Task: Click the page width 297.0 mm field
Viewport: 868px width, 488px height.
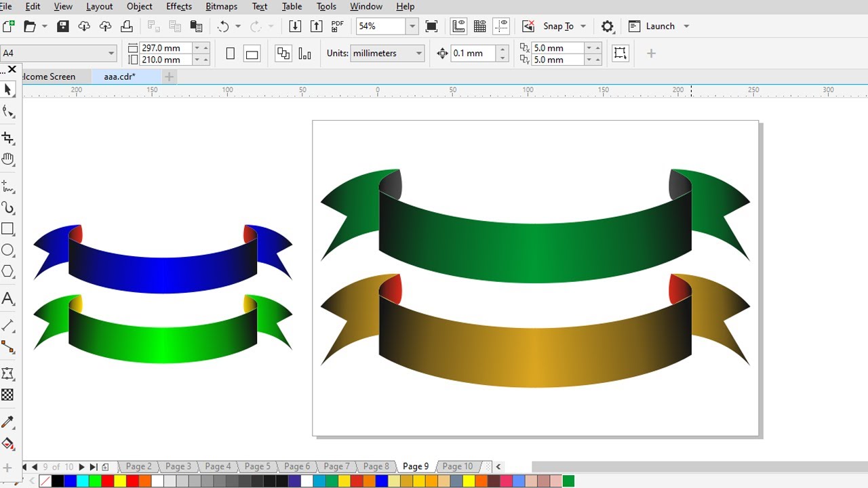Action: [165, 48]
